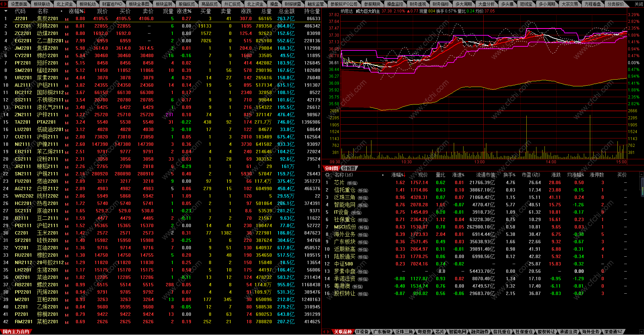The height and width of the screenshot is (336, 644).
Task: Sort futures list by 持仓量 column
Action: 312,11
